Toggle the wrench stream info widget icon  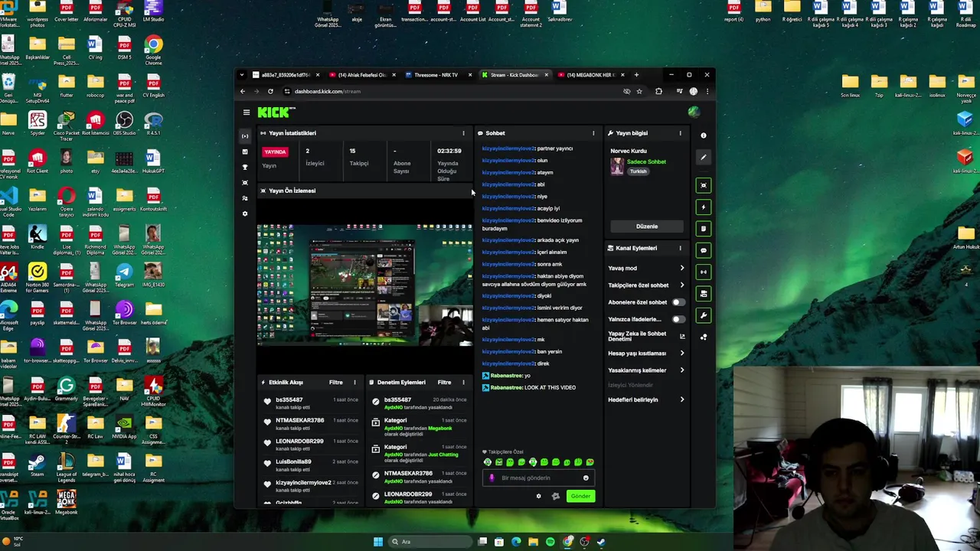click(x=703, y=315)
